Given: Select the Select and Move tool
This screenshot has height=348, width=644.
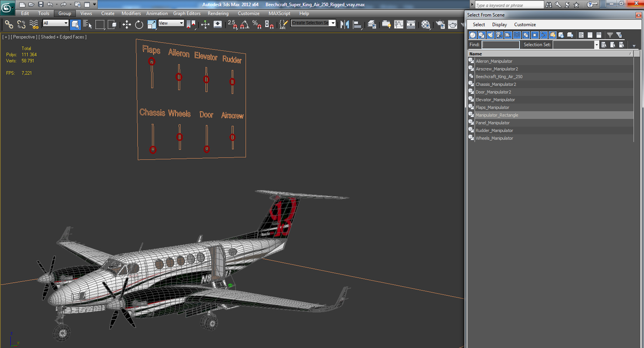Looking at the screenshot, I should pos(127,24).
